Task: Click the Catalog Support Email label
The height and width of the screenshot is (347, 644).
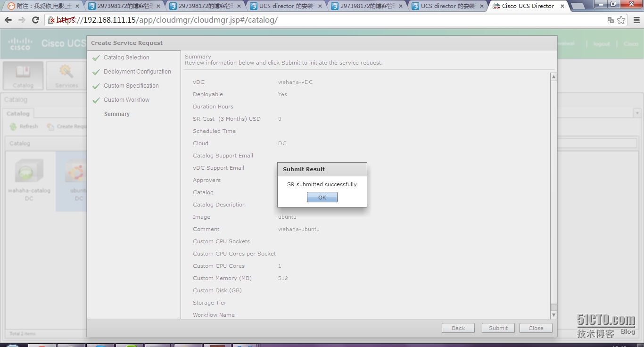Action: coord(223,156)
